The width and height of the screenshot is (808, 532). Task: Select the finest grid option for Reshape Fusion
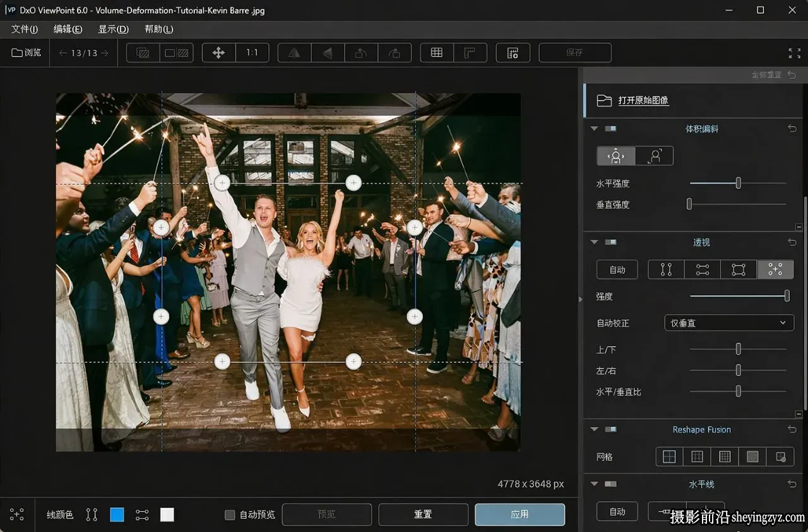point(752,456)
